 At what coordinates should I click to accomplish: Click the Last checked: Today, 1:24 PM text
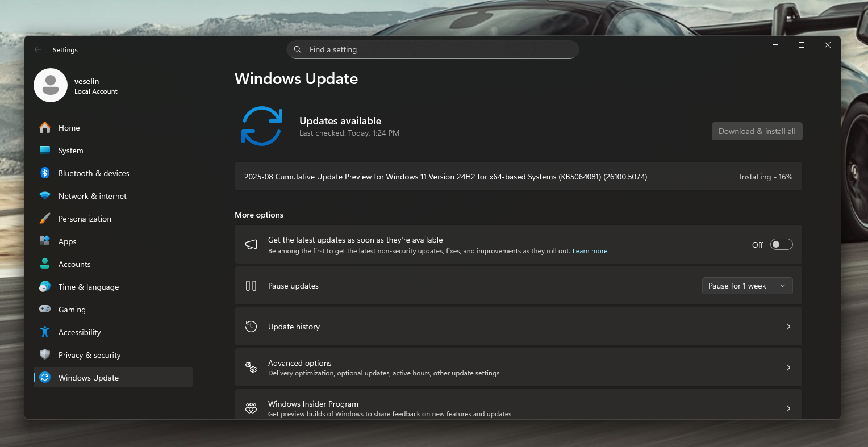coord(349,133)
